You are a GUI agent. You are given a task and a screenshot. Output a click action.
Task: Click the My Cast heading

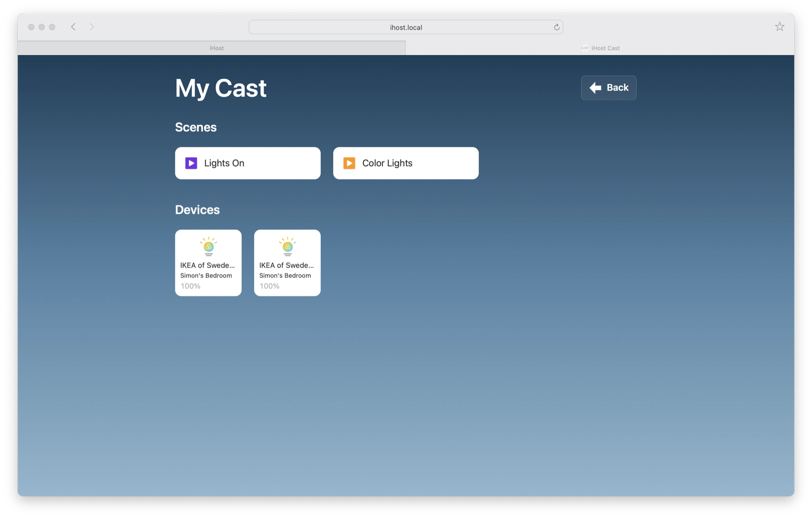(221, 88)
